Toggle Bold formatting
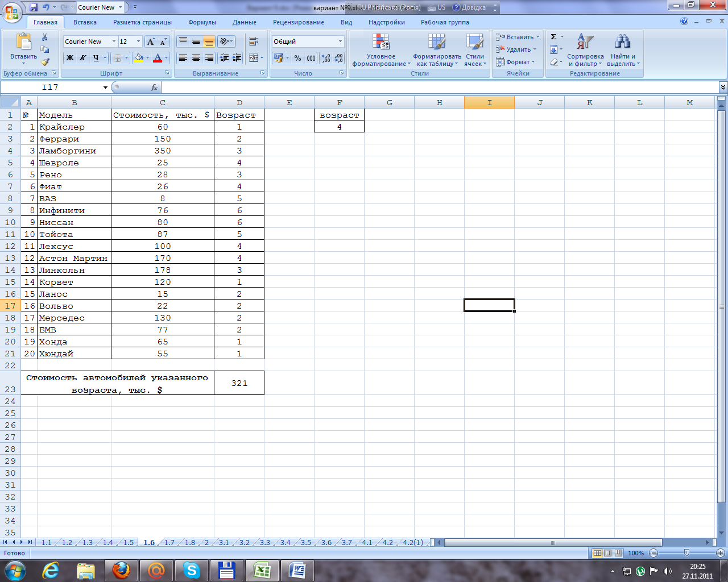Image resolution: width=728 pixels, height=582 pixels. (x=69, y=58)
